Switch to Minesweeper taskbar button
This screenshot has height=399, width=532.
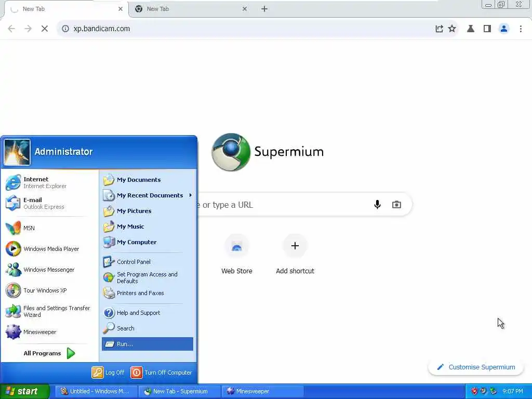(x=262, y=391)
